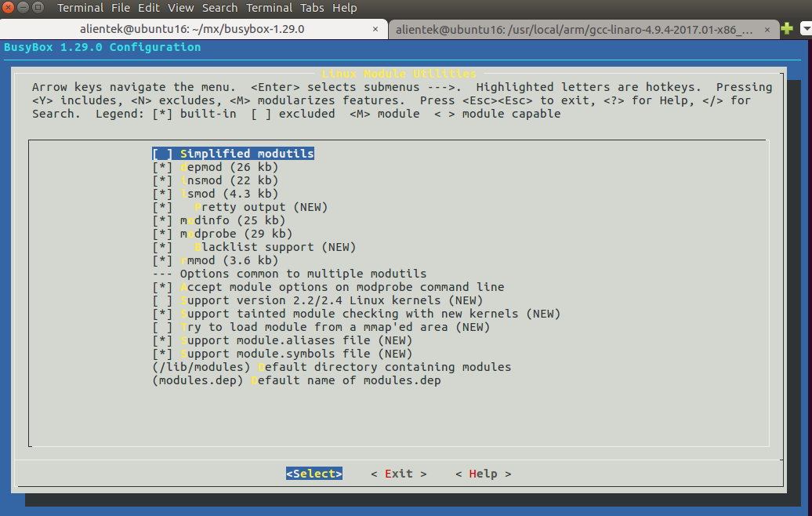The height and width of the screenshot is (516, 812).
Task: Toggle the modinfo (25 kb) option
Action: click(x=219, y=220)
